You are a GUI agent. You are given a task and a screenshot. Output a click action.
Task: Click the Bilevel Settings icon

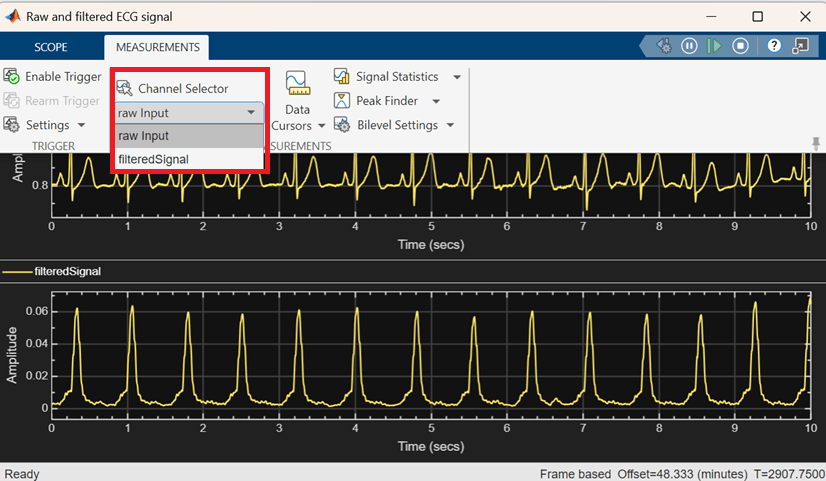tap(341, 125)
